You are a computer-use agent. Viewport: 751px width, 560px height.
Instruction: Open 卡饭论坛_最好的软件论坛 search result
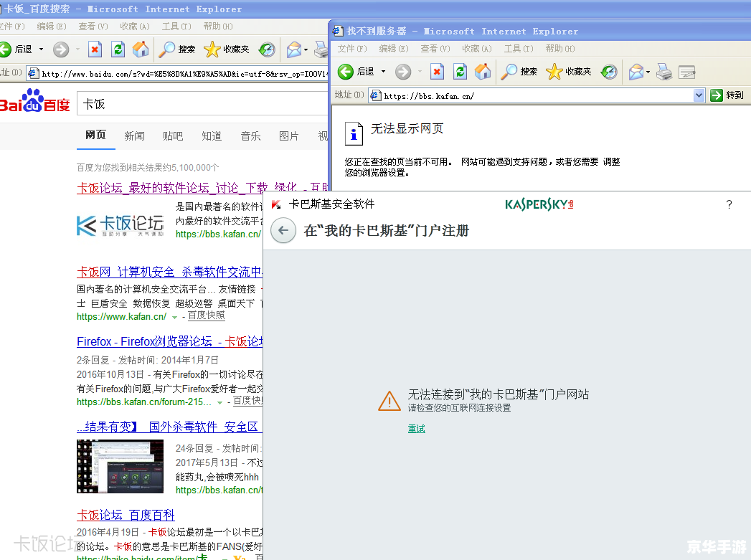coord(202,188)
